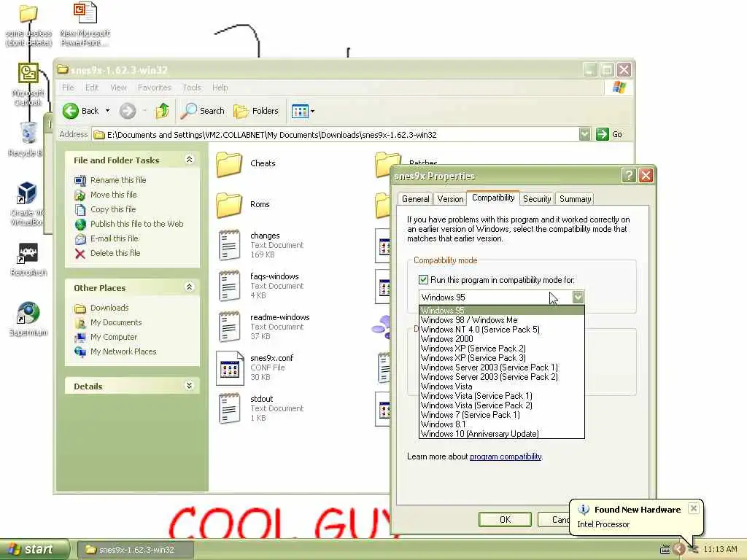Open Supermium desktop shortcut icon

(x=28, y=314)
